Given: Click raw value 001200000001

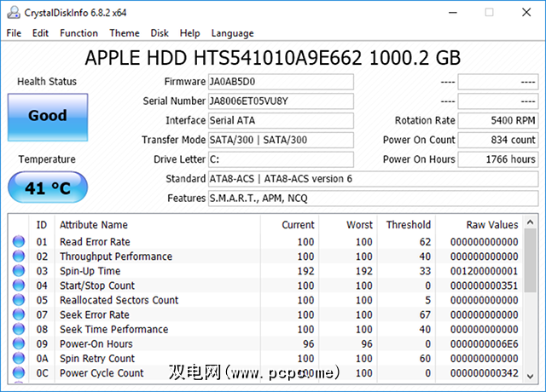Looking at the screenshot, I should pos(484,271).
